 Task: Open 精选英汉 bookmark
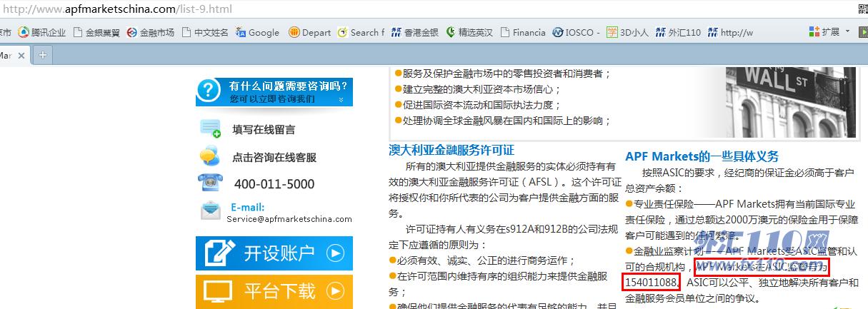470,32
